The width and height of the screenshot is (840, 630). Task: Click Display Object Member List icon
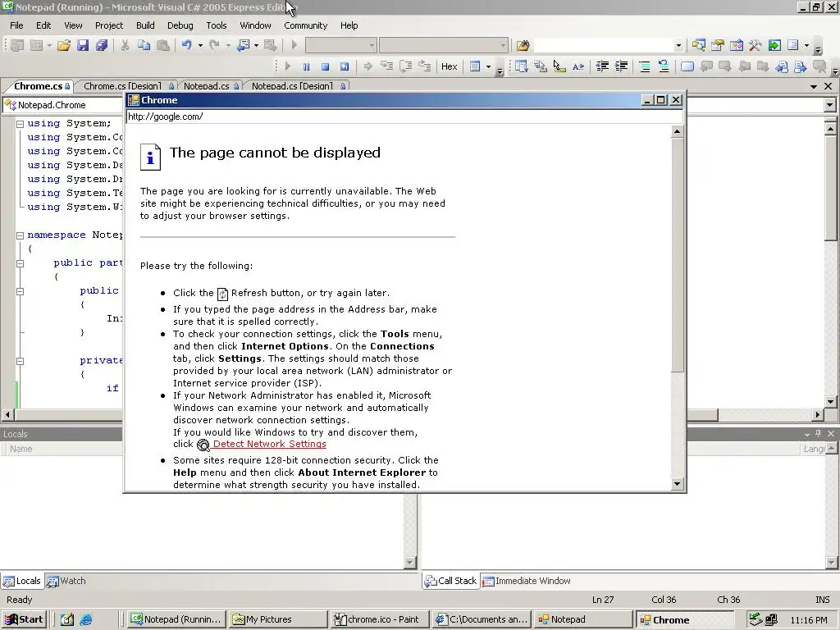521,66
